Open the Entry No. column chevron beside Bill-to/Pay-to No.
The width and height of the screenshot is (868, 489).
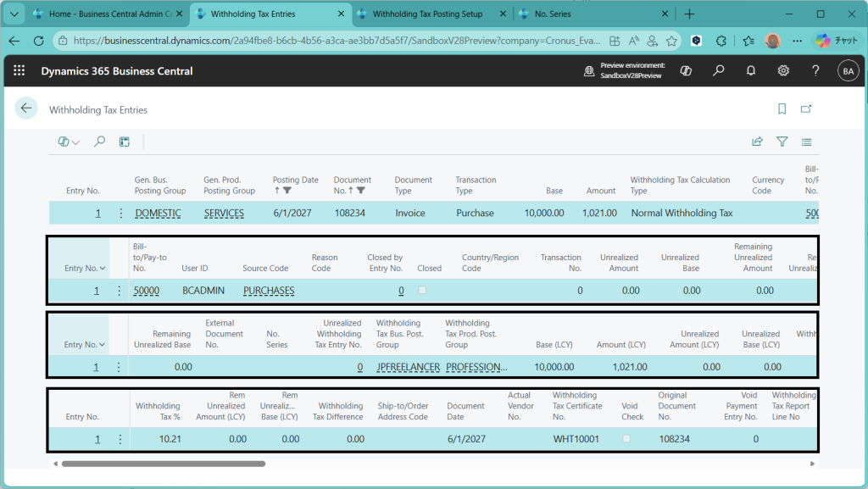click(x=103, y=269)
